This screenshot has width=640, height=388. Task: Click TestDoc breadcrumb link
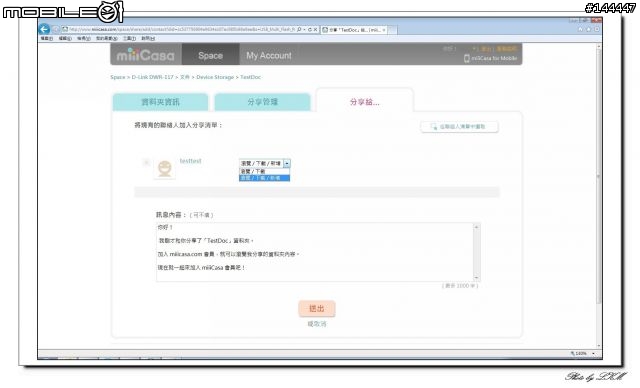click(251, 77)
